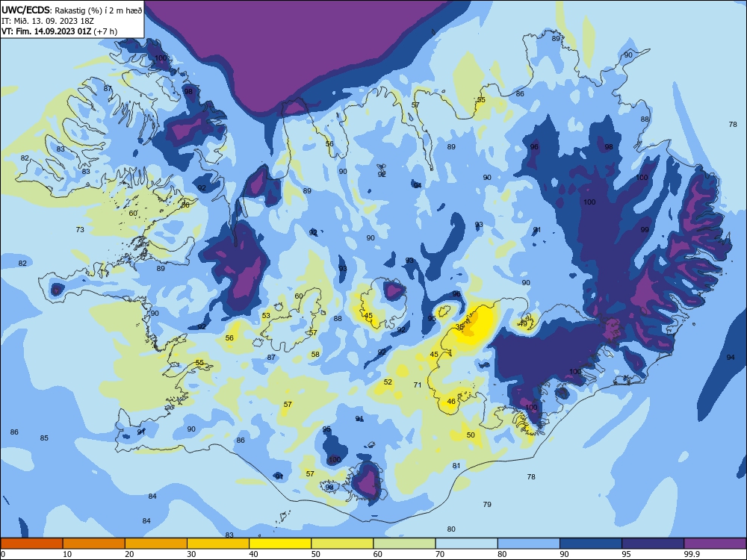The image size is (747, 560).
Task: Select the pale blue 70–80 legend swatch
Action: [x=466, y=544]
